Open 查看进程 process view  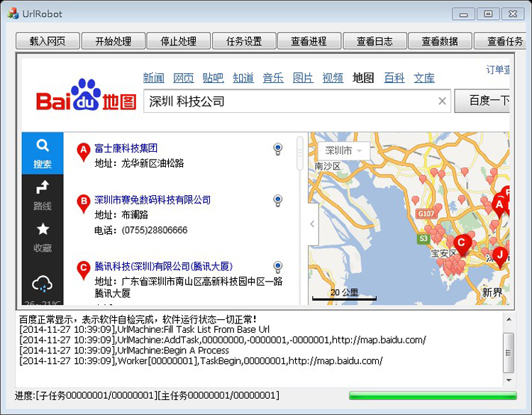pyautogui.click(x=309, y=41)
